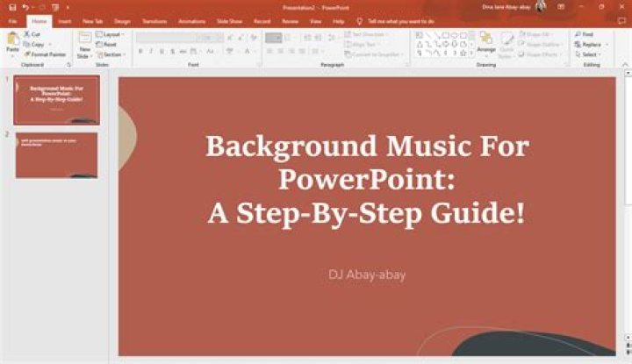Toggle Align Right paragraph button
The image size is (632, 364).
291,51
